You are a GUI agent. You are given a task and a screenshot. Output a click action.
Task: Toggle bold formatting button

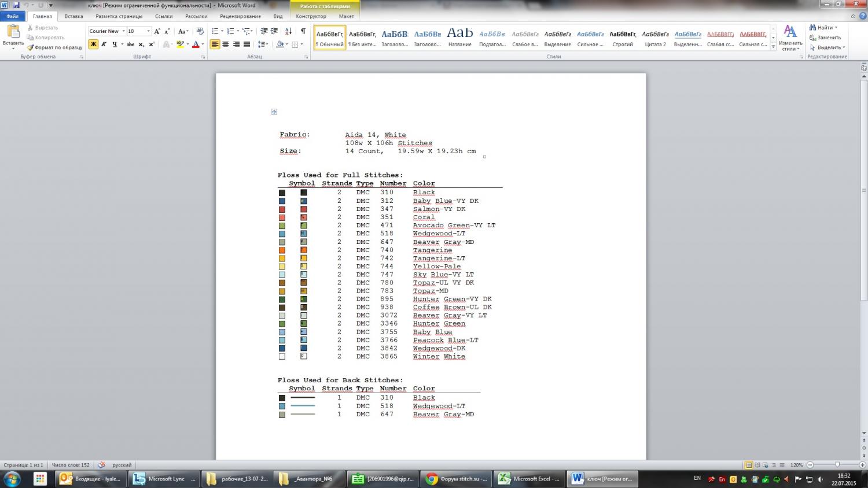[93, 45]
